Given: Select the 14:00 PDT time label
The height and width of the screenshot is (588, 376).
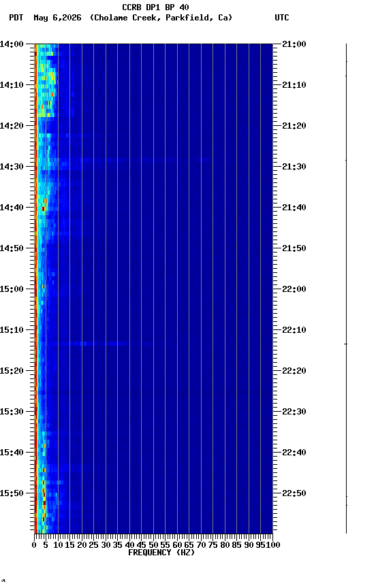Looking at the screenshot, I should (12, 44).
